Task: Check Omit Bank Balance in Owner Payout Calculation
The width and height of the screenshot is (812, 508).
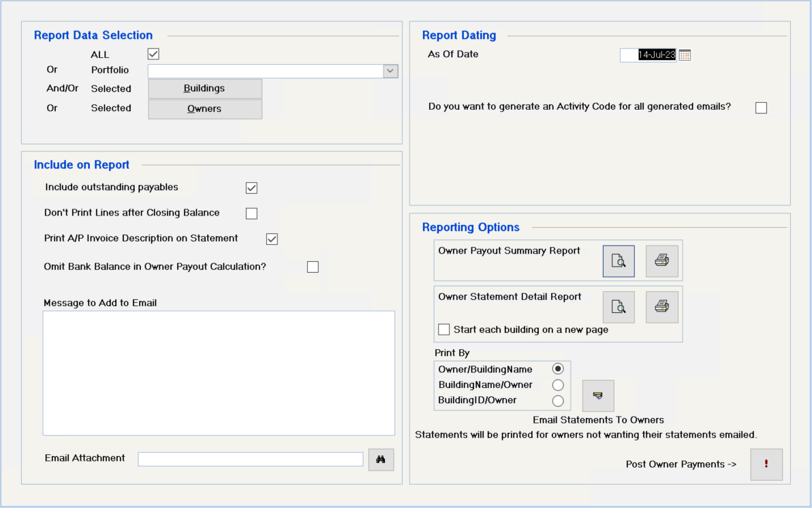Action: click(313, 267)
